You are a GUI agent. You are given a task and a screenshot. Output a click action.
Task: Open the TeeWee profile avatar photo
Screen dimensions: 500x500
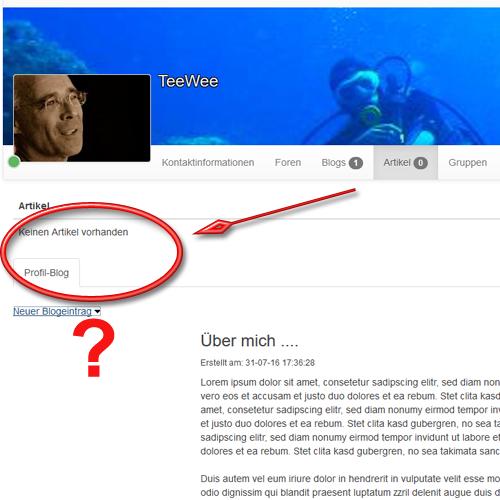(x=82, y=118)
